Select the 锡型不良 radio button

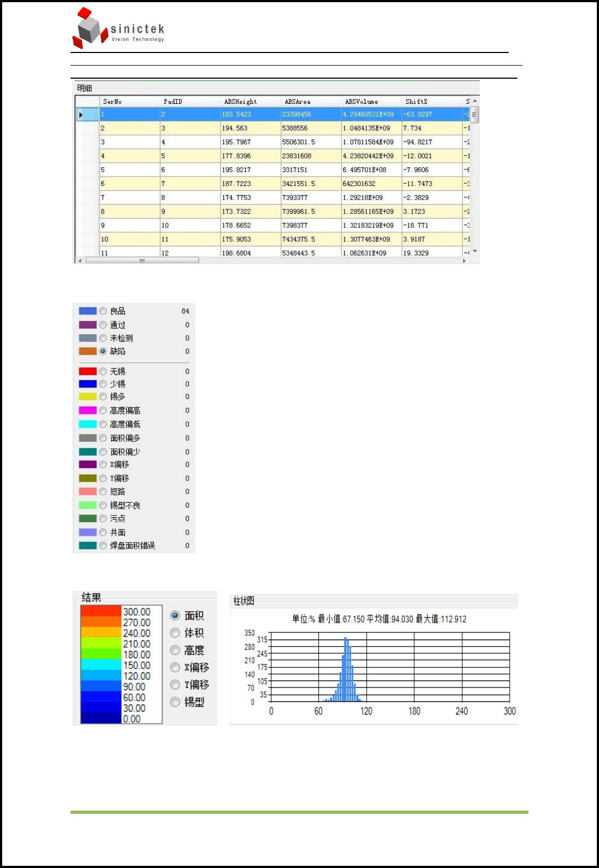pyautogui.click(x=103, y=505)
